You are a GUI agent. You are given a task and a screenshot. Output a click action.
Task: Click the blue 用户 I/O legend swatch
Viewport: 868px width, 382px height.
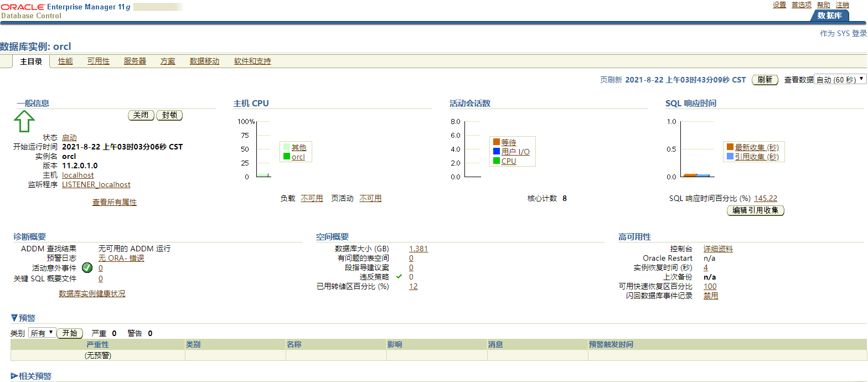(x=497, y=152)
